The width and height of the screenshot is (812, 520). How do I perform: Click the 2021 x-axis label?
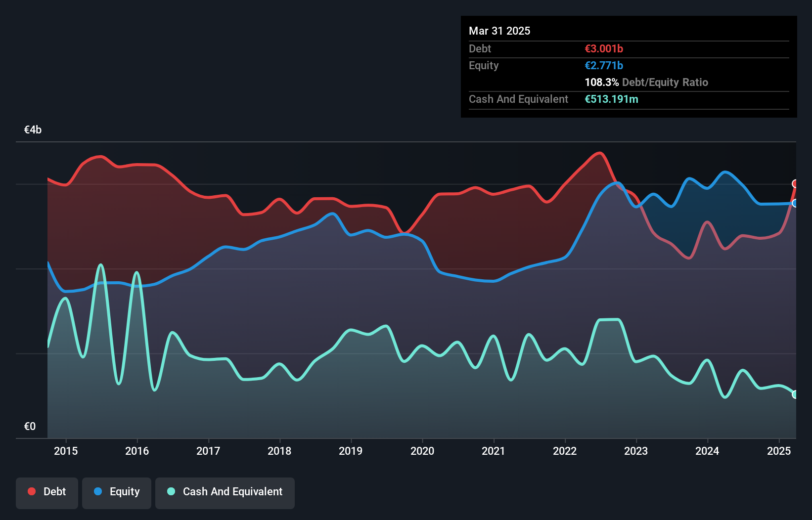click(x=494, y=451)
